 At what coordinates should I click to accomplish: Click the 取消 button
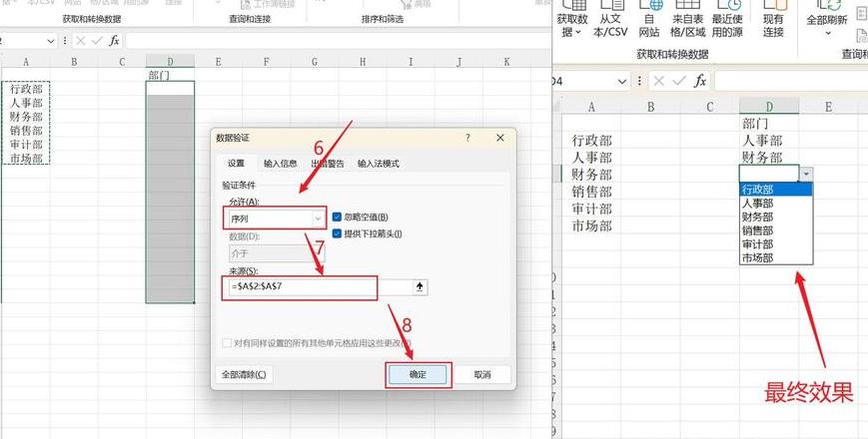482,374
